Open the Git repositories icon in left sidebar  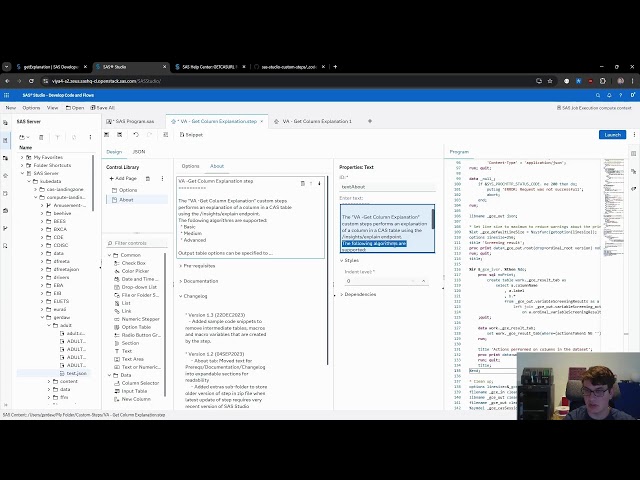[5, 228]
